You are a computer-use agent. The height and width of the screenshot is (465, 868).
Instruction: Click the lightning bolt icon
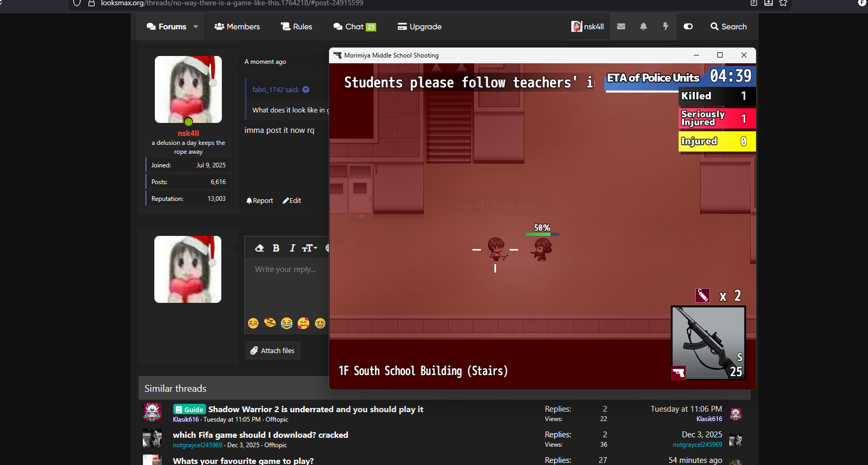(666, 27)
